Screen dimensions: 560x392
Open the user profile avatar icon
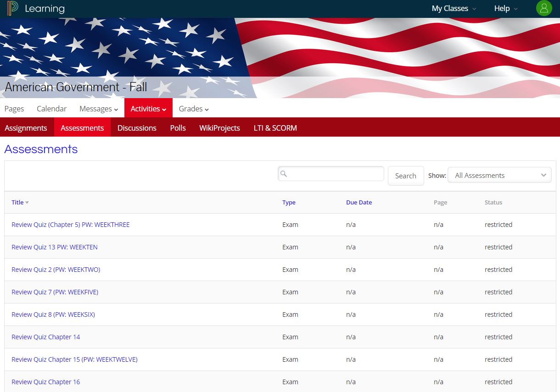(544, 8)
